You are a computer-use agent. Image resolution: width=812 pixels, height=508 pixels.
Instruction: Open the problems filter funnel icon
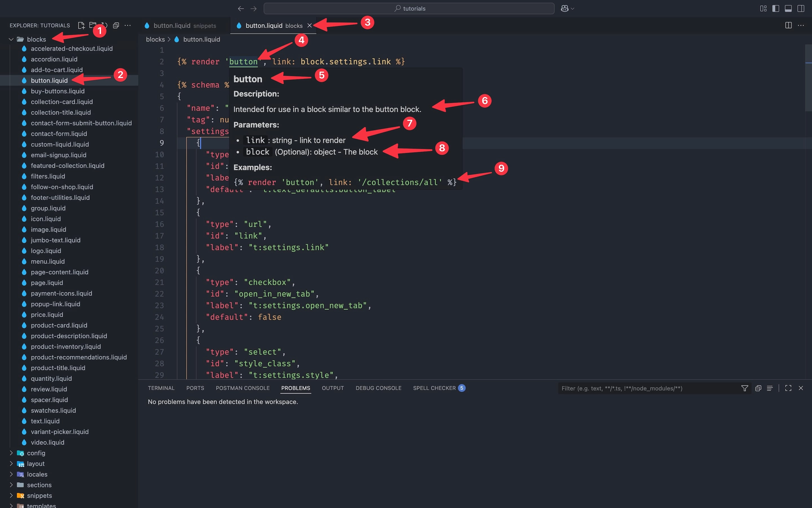pos(745,388)
